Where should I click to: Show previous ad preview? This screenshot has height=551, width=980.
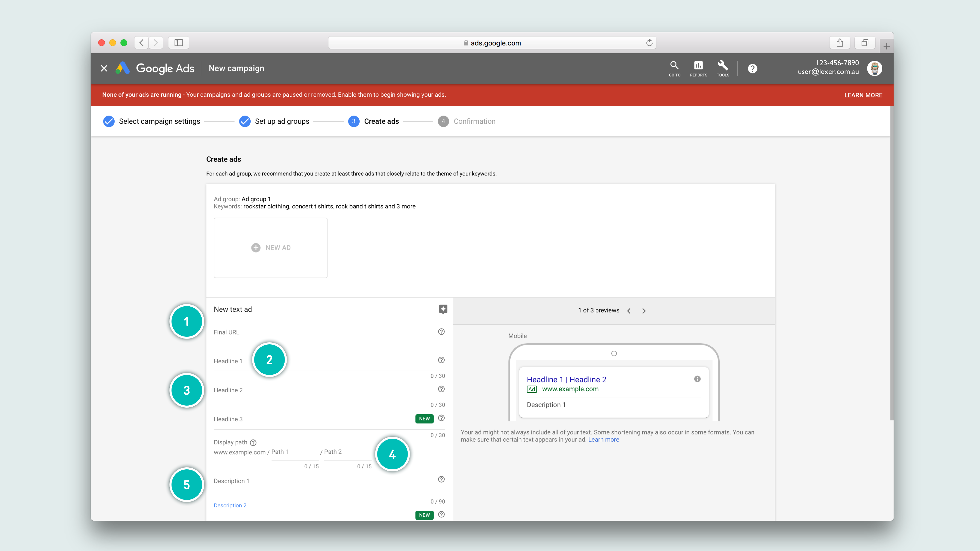click(x=629, y=311)
